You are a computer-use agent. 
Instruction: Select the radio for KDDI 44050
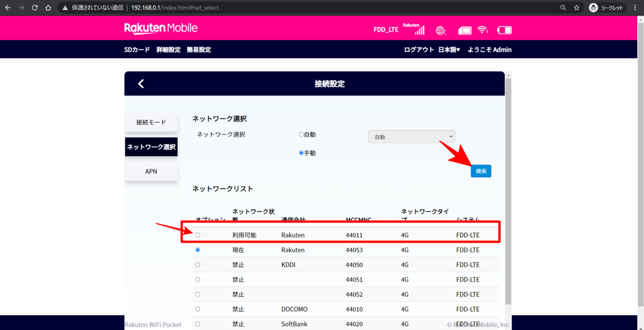point(197,265)
